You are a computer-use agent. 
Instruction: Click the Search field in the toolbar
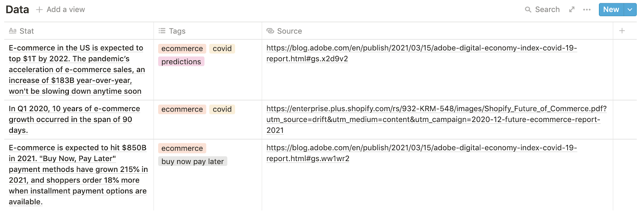coord(547,10)
